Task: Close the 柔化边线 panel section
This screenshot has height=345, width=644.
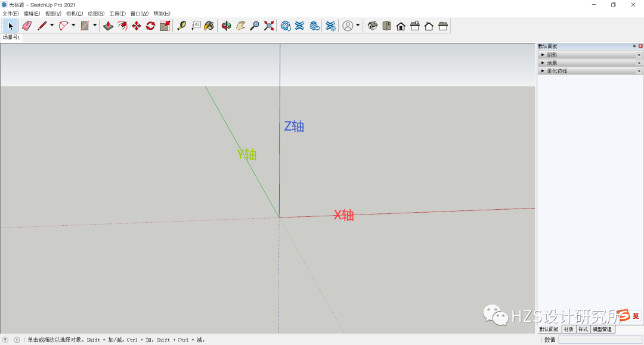Action: pyautogui.click(x=639, y=70)
